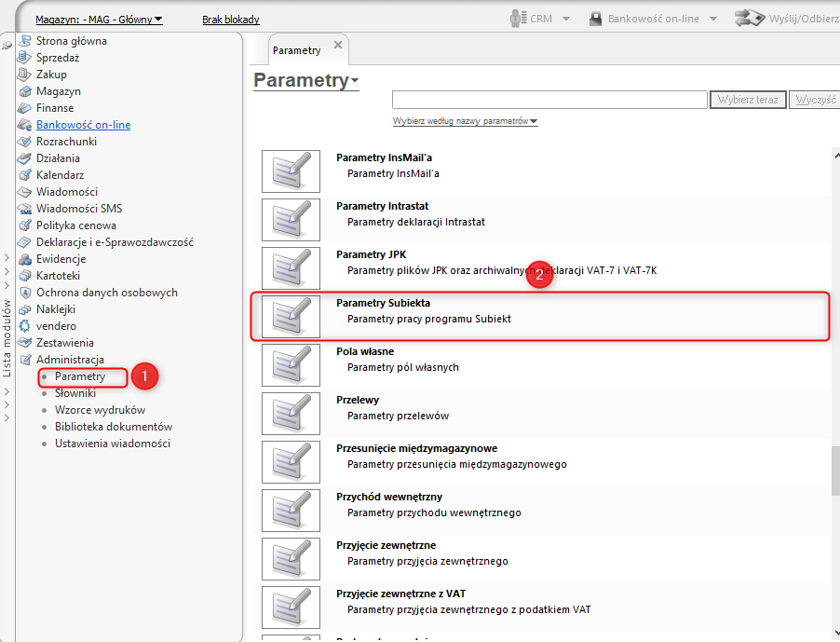Click the Wybierz teraz button
This screenshot has height=642, width=840.
[x=748, y=100]
